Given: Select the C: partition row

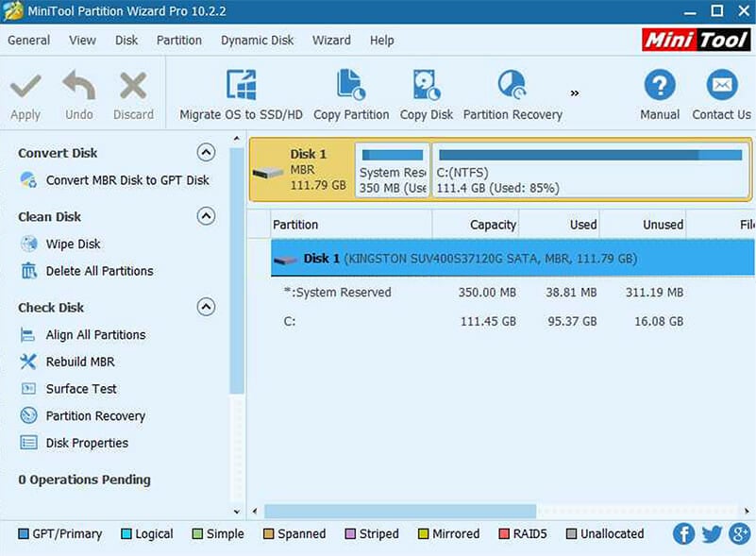Looking at the screenshot, I should coord(512,321).
